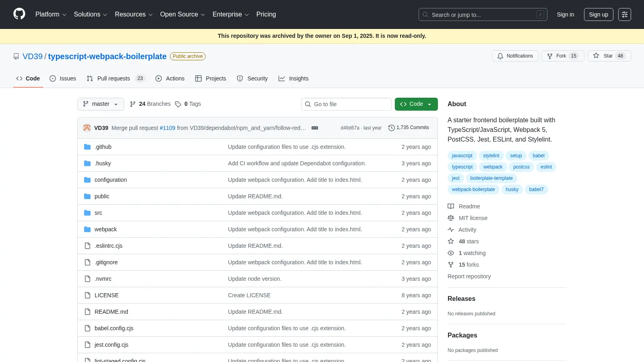Open .nvmrc file
This screenshot has height=362, width=644.
[x=103, y=279]
